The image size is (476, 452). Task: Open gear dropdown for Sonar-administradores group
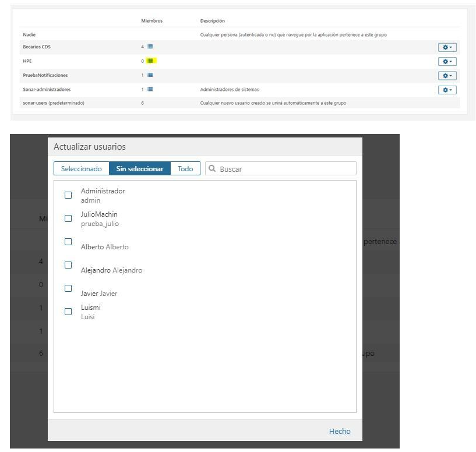click(x=447, y=90)
